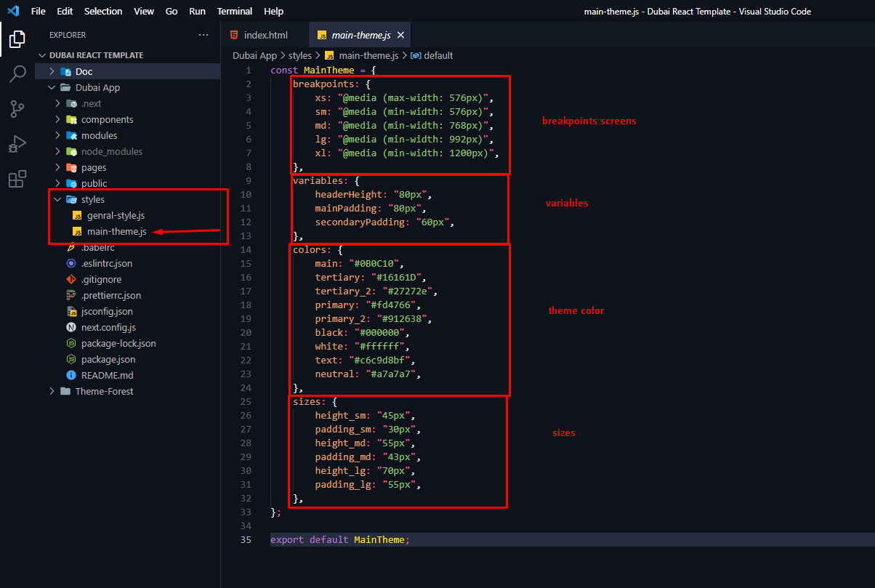Screen dimensions: 875x588
Task: Expand the modules folder chevron
Action: [57, 135]
